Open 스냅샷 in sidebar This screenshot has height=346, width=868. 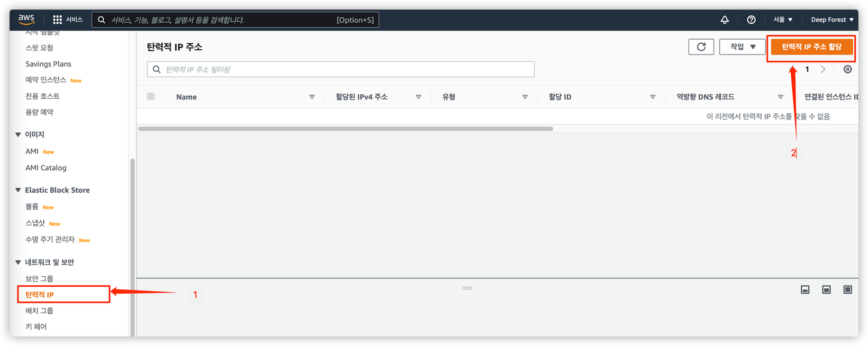click(35, 223)
